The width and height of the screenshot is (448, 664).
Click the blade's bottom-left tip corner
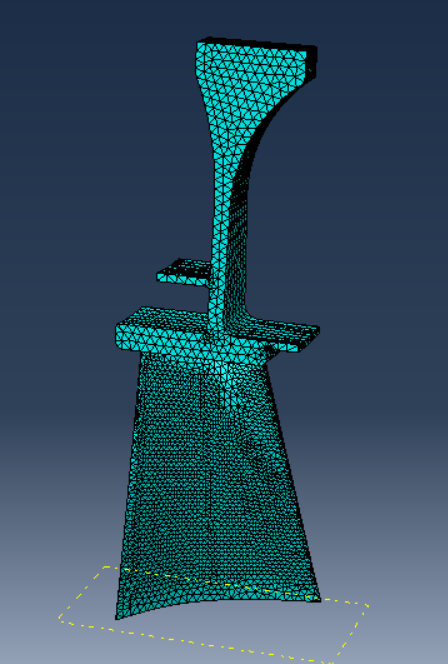pyautogui.click(x=119, y=616)
